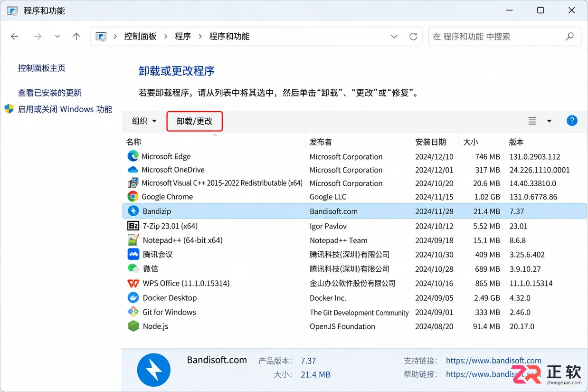Open the view options dropdown arrow
The height and width of the screenshot is (392, 588).
point(549,121)
